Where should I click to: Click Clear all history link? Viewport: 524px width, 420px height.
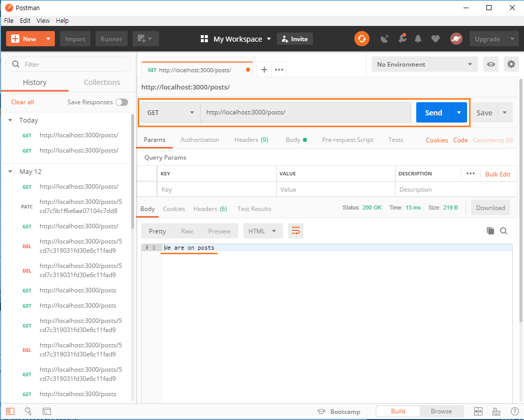[x=22, y=102]
